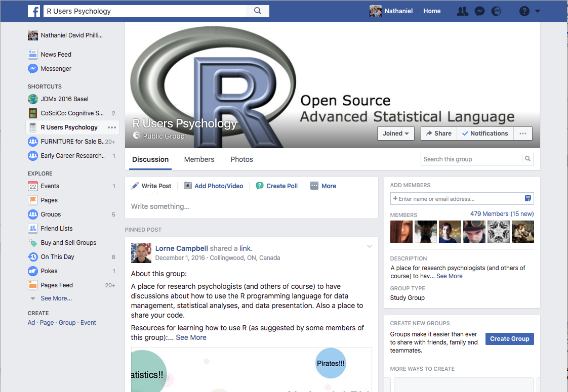This screenshot has width=568, height=392.
Task: Switch to the Discussion tab
Action: pos(150,159)
